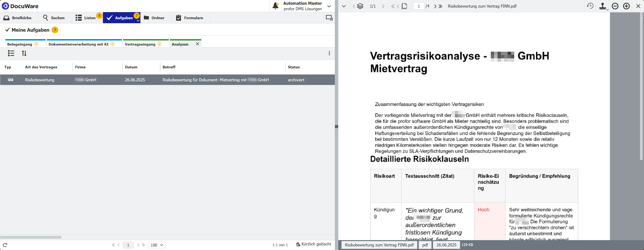The height and width of the screenshot is (250, 644).
Task: Expand the Automation Master user menu
Action: [x=329, y=6]
